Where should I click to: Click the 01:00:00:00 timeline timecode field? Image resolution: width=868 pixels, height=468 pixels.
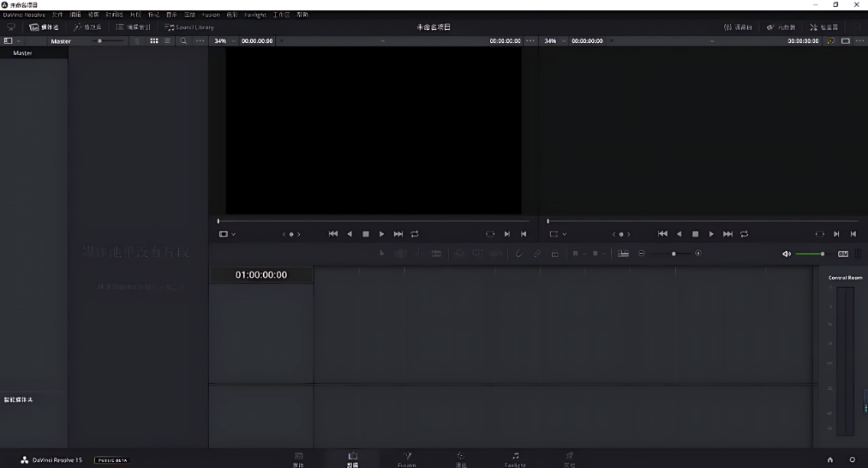(x=261, y=274)
